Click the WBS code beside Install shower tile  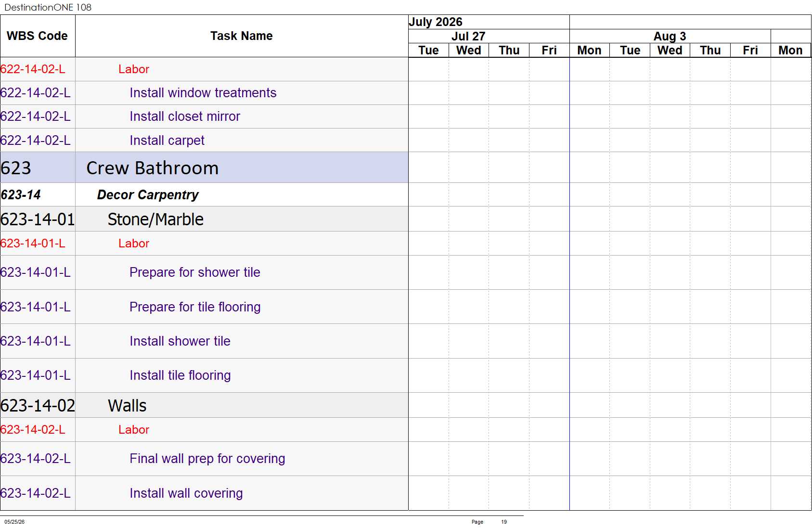pyautogui.click(x=36, y=341)
